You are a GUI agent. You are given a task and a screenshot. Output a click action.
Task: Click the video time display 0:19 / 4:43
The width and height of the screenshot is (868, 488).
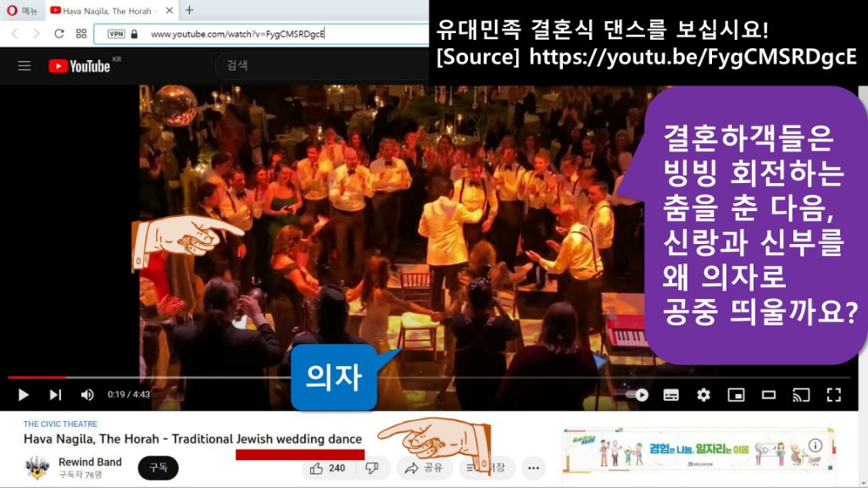pos(129,395)
